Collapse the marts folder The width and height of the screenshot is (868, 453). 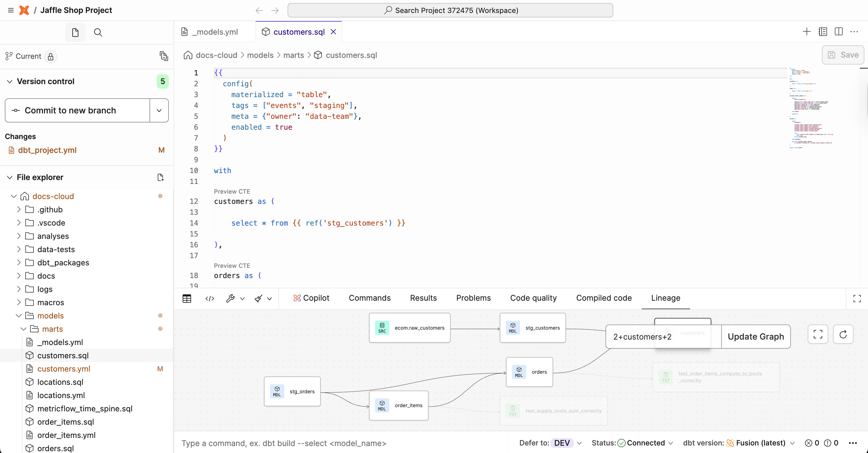pos(23,328)
